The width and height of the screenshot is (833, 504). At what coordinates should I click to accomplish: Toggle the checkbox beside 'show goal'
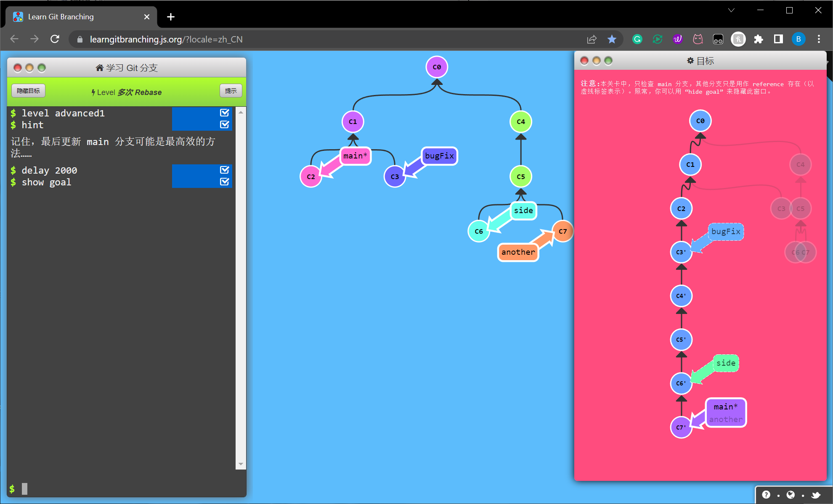pos(224,182)
